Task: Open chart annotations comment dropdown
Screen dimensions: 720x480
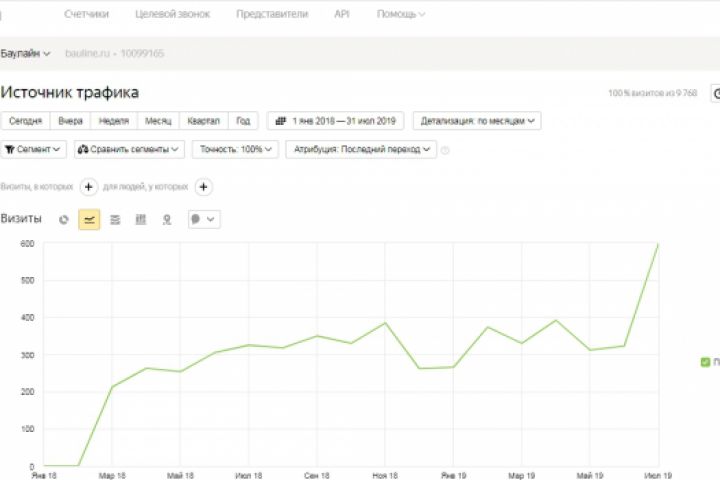Action: coord(203,219)
